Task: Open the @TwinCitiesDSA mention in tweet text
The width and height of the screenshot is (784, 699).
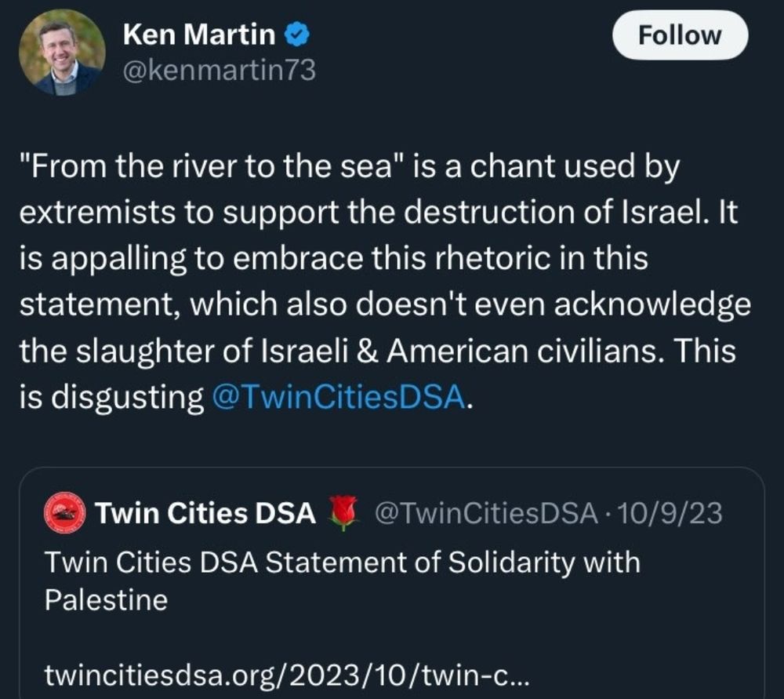Action: pos(339,397)
